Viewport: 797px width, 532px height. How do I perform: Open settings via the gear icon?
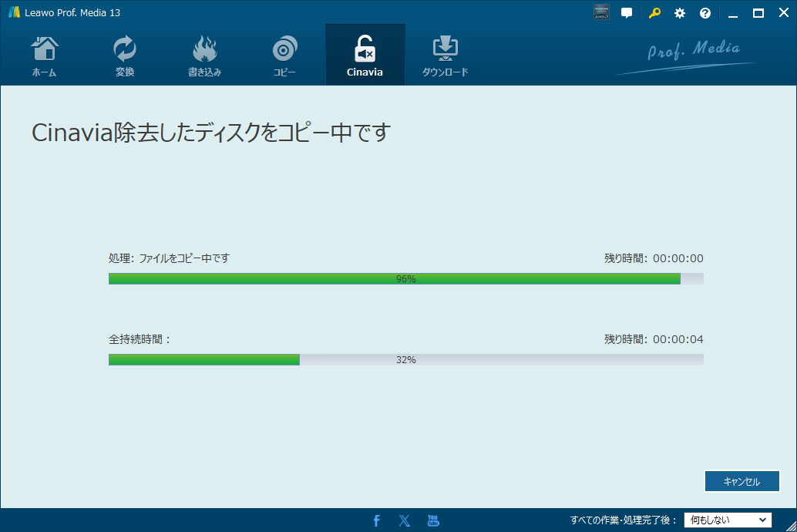point(680,13)
